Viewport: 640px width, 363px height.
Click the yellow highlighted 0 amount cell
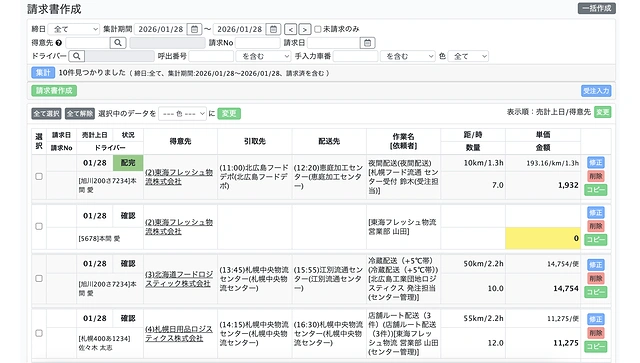543,238
